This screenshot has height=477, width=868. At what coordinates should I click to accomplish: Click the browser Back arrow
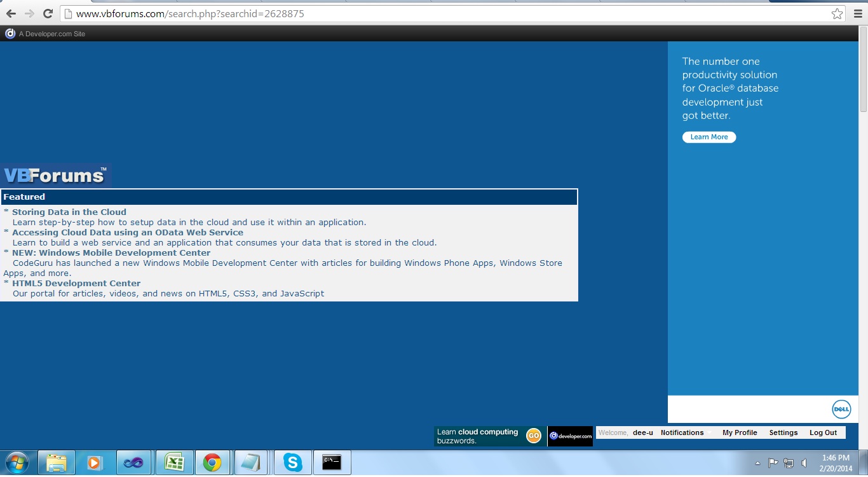(11, 13)
